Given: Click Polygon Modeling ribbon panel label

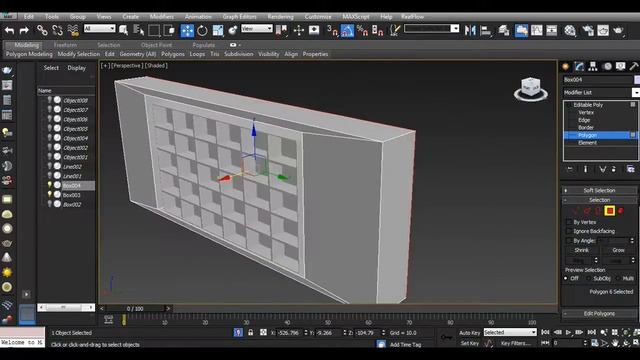Looking at the screenshot, I should pos(29,54).
